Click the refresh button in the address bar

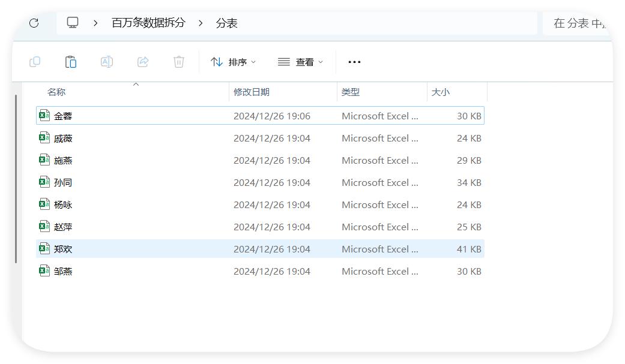coord(34,23)
